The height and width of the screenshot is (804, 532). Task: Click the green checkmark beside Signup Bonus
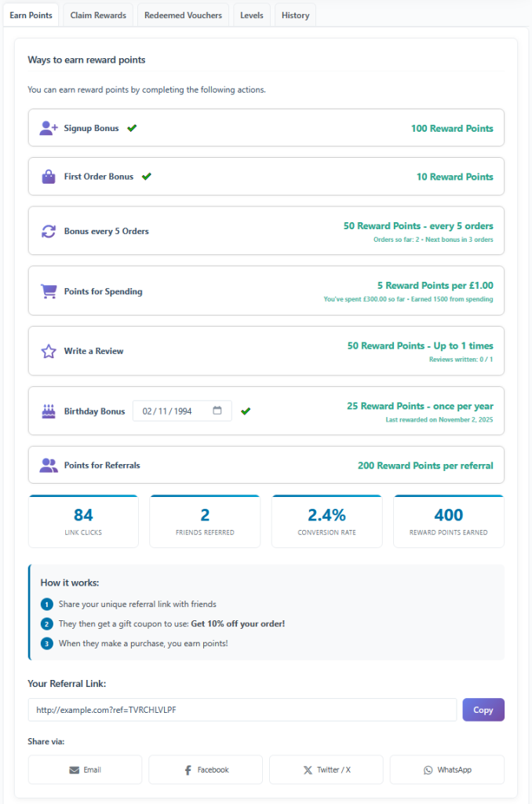(x=132, y=126)
